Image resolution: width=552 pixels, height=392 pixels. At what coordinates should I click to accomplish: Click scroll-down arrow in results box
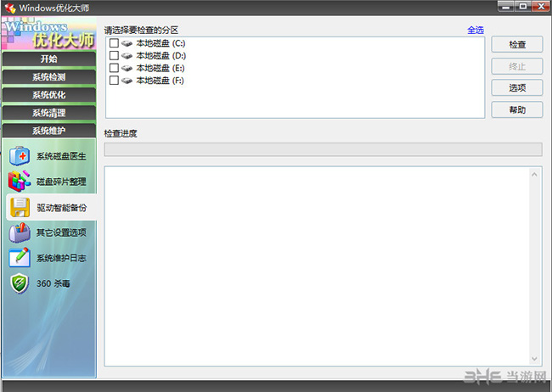(534, 359)
